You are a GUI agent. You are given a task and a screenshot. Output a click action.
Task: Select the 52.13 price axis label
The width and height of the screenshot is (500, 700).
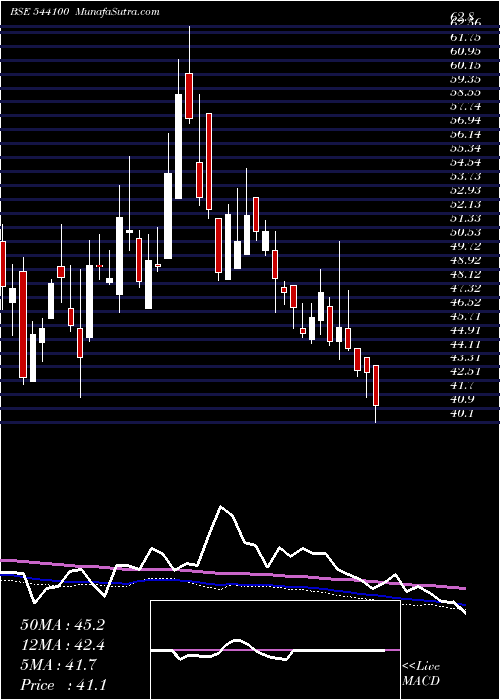(465, 204)
